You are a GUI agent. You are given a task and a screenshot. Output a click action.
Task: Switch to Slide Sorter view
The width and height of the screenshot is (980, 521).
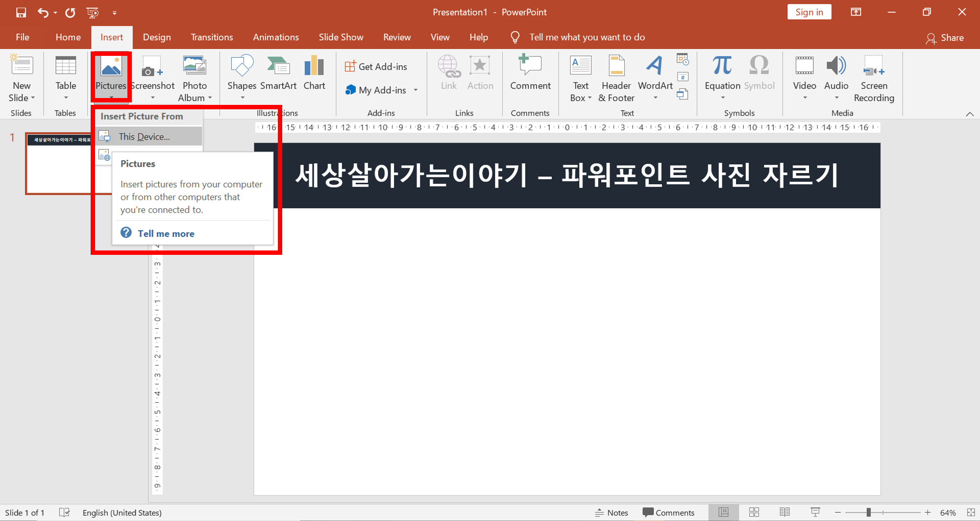tap(754, 512)
